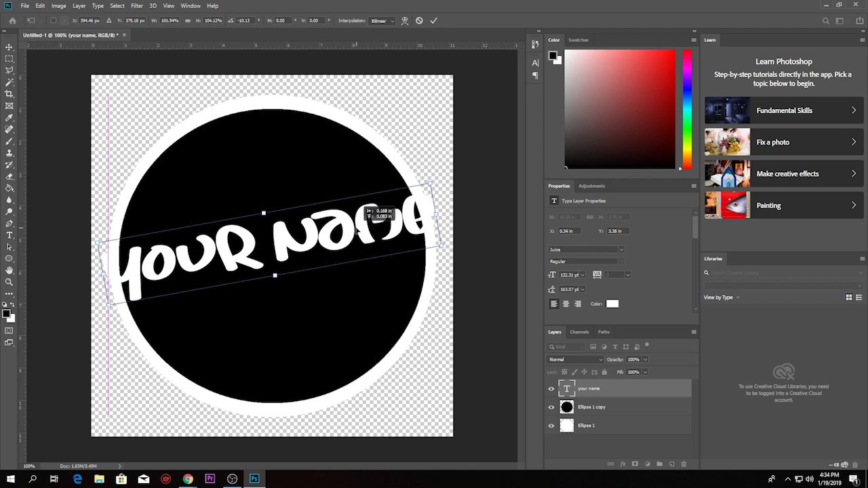Open the Normal blend mode dropdown
The width and height of the screenshot is (868, 488).
pos(575,359)
